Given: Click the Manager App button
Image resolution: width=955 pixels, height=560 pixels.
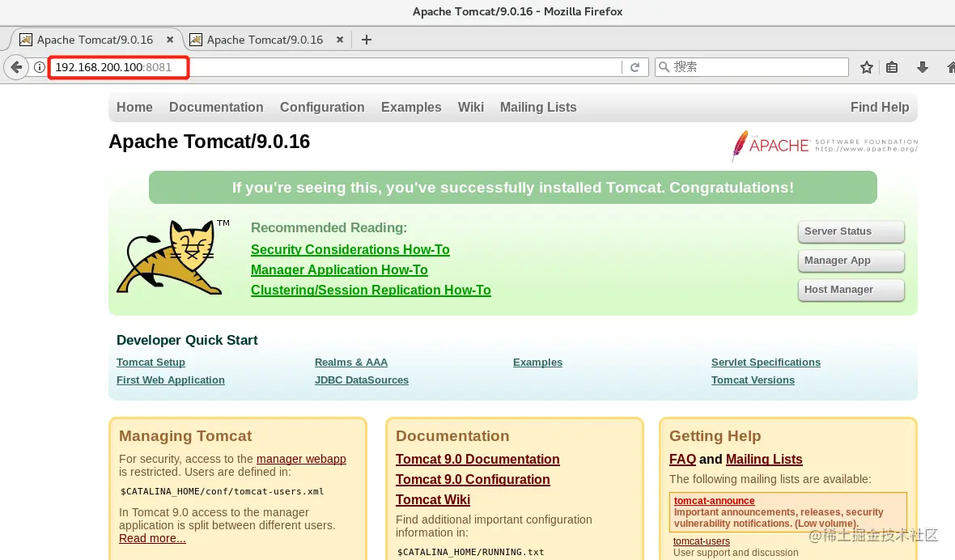Looking at the screenshot, I should point(851,261).
